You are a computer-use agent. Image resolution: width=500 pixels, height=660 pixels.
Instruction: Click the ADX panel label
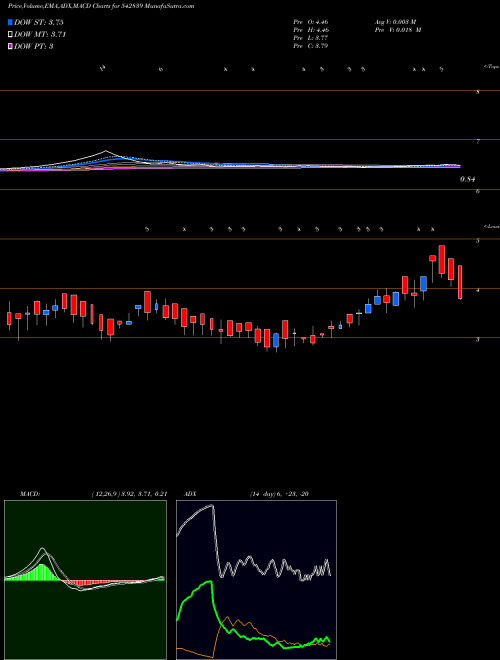[191, 494]
